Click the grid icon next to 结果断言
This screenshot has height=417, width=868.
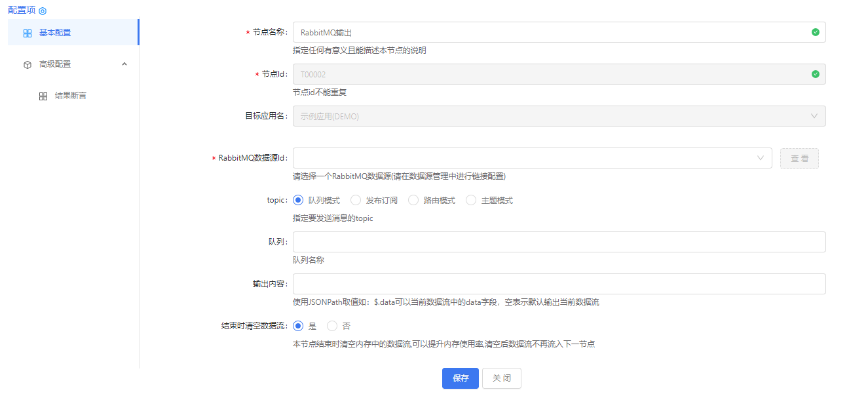43,96
